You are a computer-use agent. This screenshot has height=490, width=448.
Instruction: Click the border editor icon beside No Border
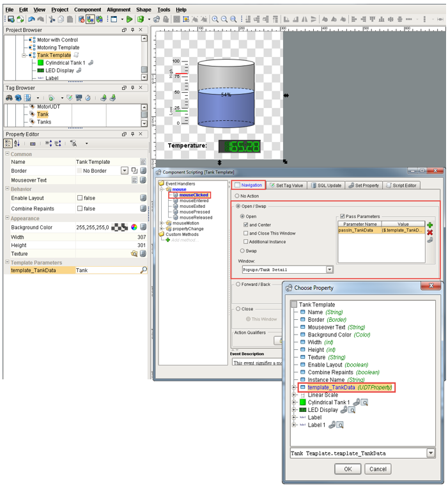134,170
